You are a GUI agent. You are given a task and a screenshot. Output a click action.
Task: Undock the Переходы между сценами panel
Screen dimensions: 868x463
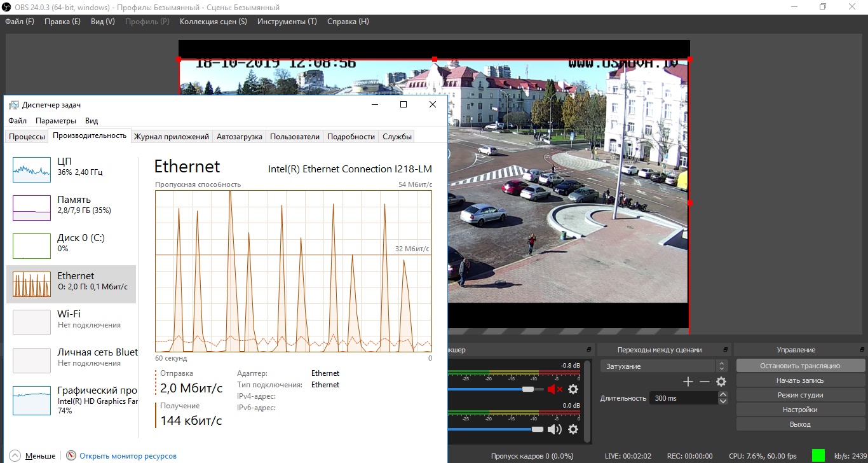tap(725, 350)
